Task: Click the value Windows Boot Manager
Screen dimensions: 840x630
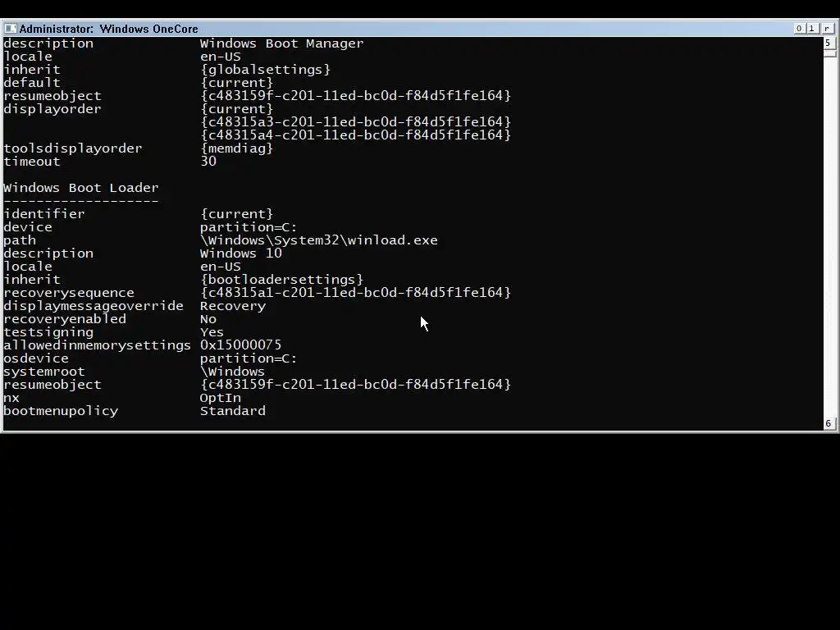Action: (x=282, y=43)
